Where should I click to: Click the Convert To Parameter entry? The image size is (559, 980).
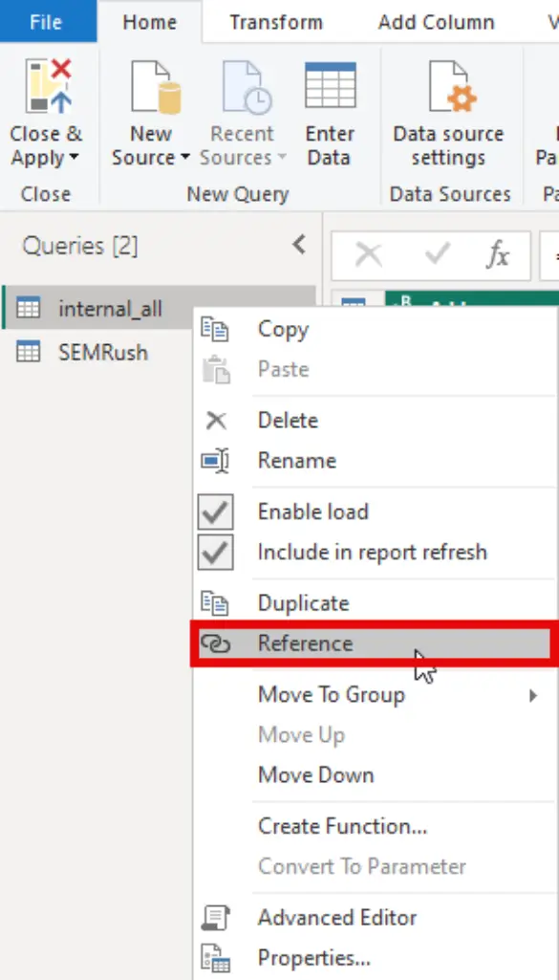pyautogui.click(x=362, y=866)
